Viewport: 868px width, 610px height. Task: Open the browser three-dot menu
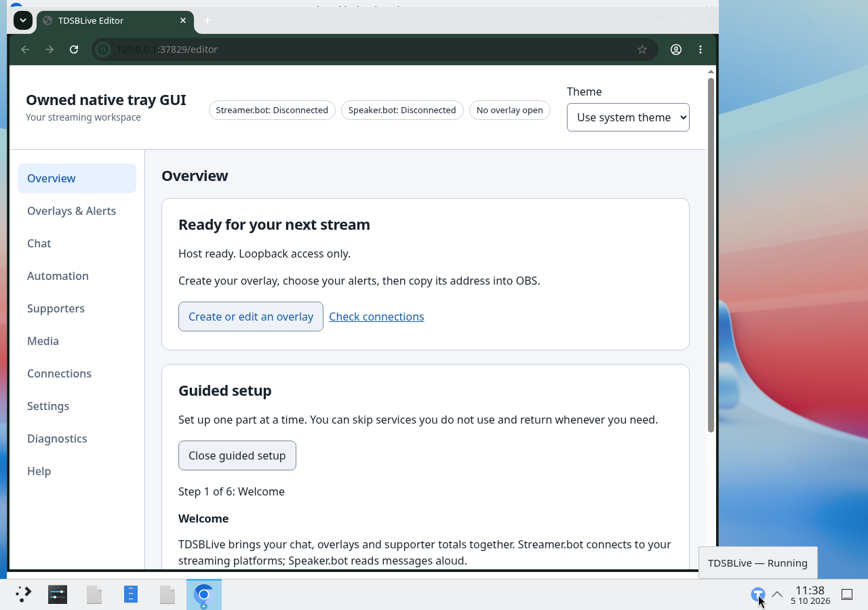(701, 49)
